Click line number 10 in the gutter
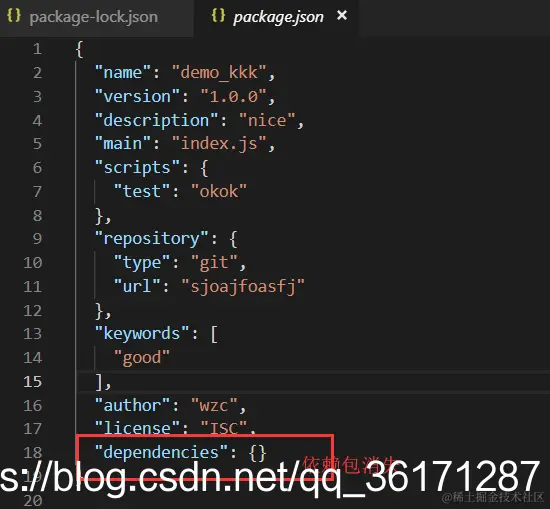 [x=33, y=263]
